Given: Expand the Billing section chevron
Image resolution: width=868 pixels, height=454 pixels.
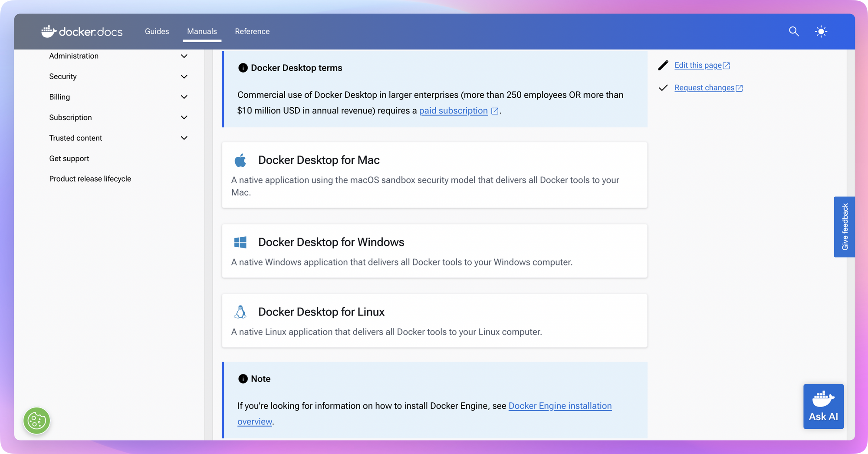Looking at the screenshot, I should tap(184, 97).
